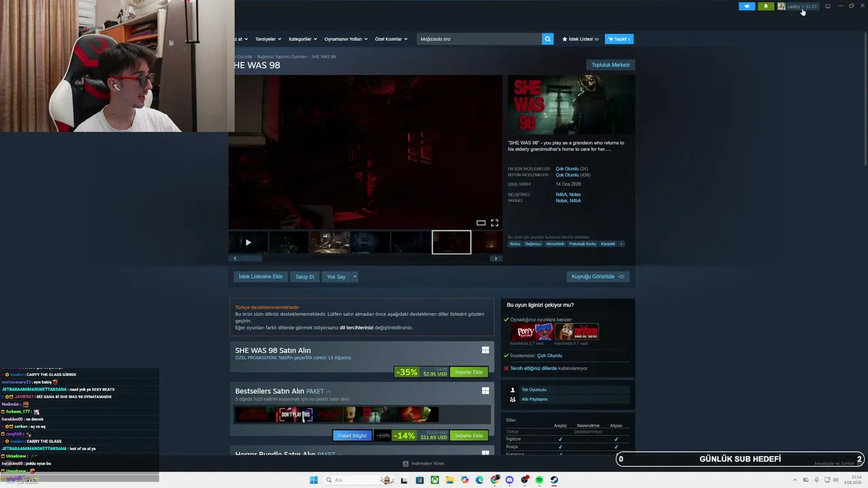
Task: Add SHE WAS 98 at $2.91 to cart
Action: [x=469, y=372]
